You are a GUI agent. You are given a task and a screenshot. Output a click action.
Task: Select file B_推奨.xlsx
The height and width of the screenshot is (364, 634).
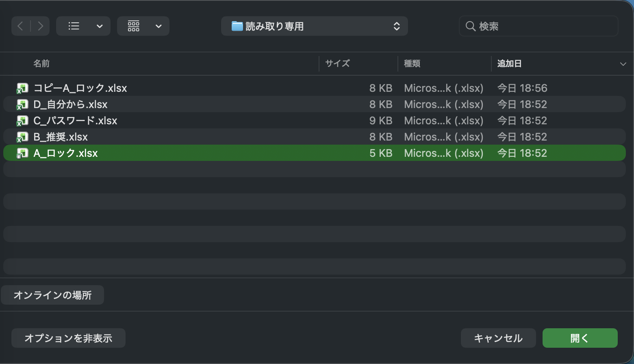[314, 137]
